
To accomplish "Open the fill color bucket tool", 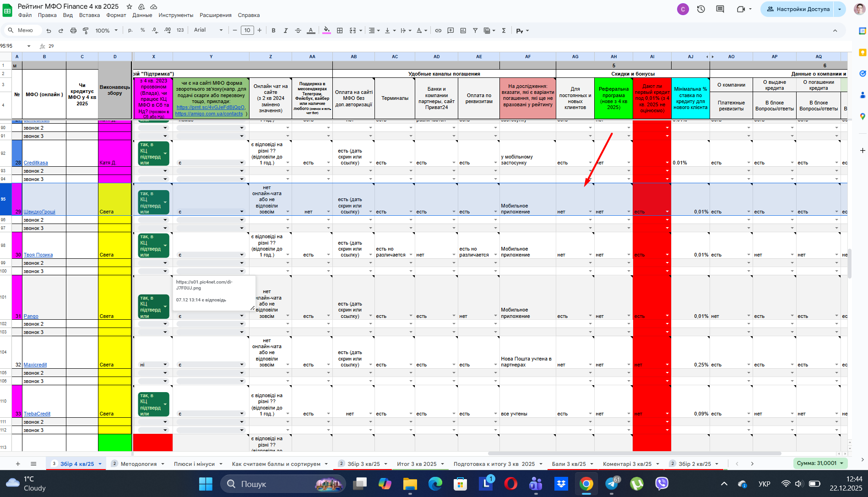I will pyautogui.click(x=326, y=31).
